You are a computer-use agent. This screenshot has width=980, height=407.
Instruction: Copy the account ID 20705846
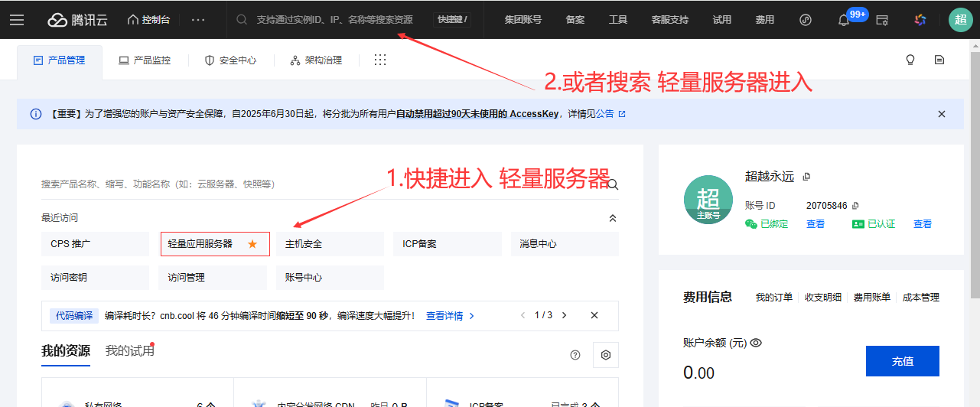(855, 206)
